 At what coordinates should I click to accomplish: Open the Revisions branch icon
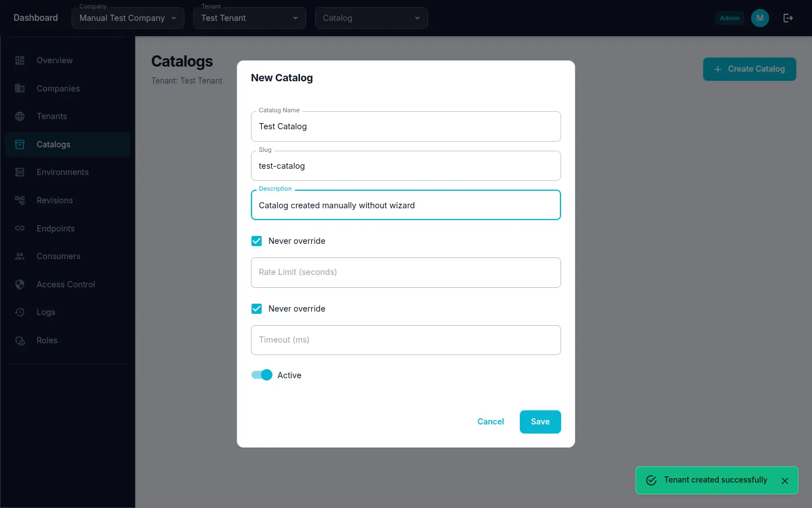[20, 200]
